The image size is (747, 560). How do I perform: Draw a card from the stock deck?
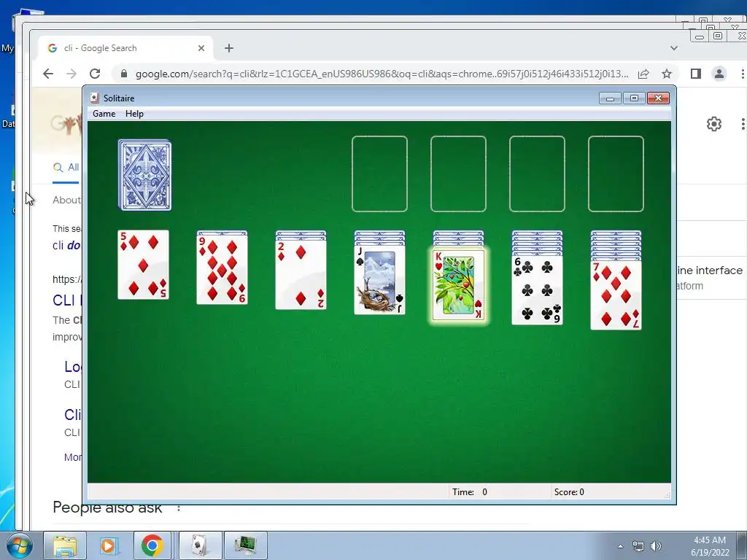[x=145, y=175]
